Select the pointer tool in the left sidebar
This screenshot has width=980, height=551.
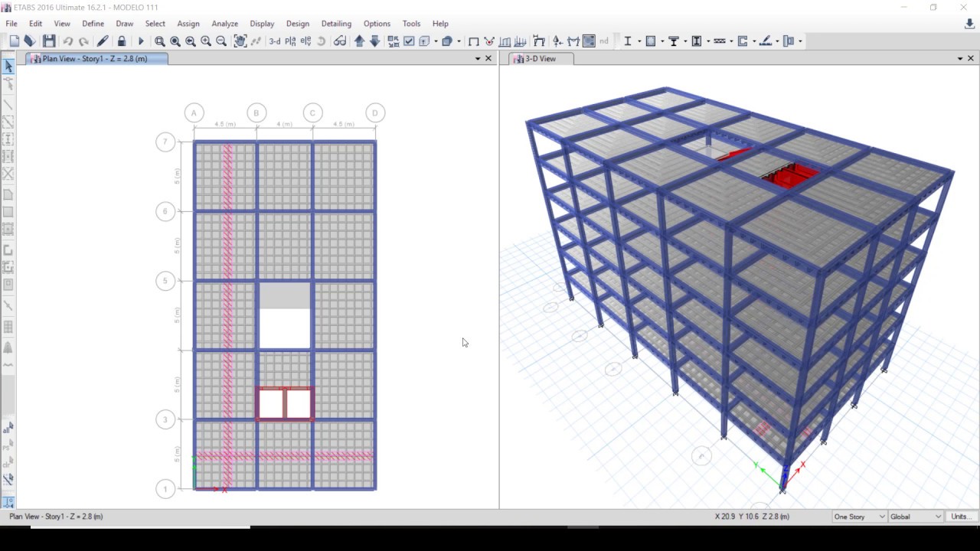[8, 67]
